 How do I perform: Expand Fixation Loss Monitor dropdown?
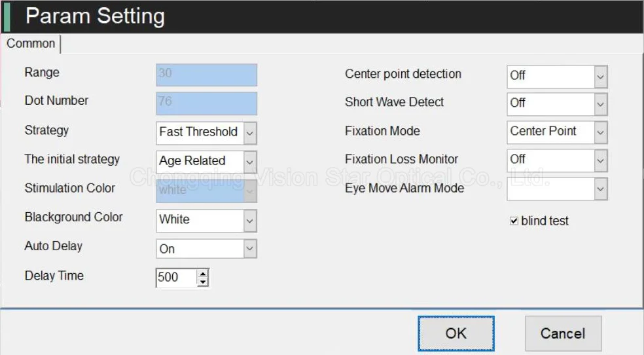click(600, 160)
